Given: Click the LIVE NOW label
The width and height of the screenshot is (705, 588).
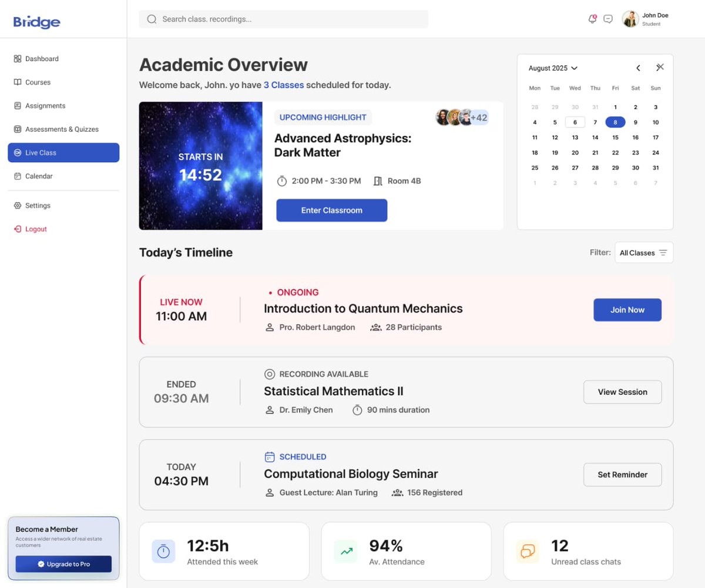Looking at the screenshot, I should pyautogui.click(x=181, y=302).
